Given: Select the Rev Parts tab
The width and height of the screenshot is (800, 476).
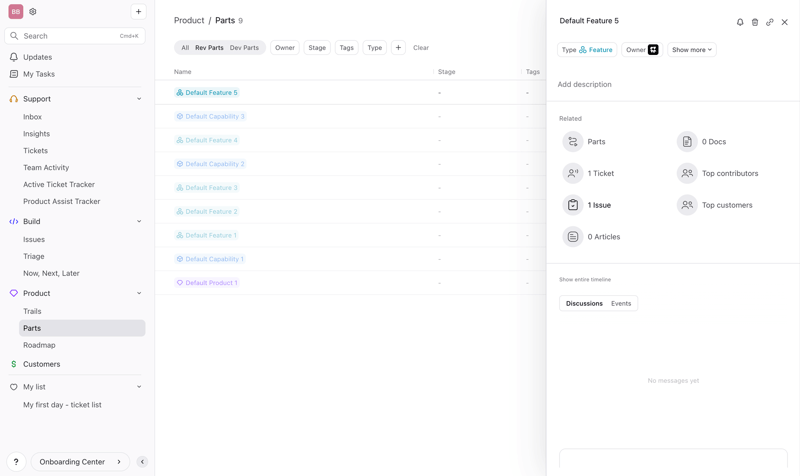Looking at the screenshot, I should pyautogui.click(x=209, y=47).
